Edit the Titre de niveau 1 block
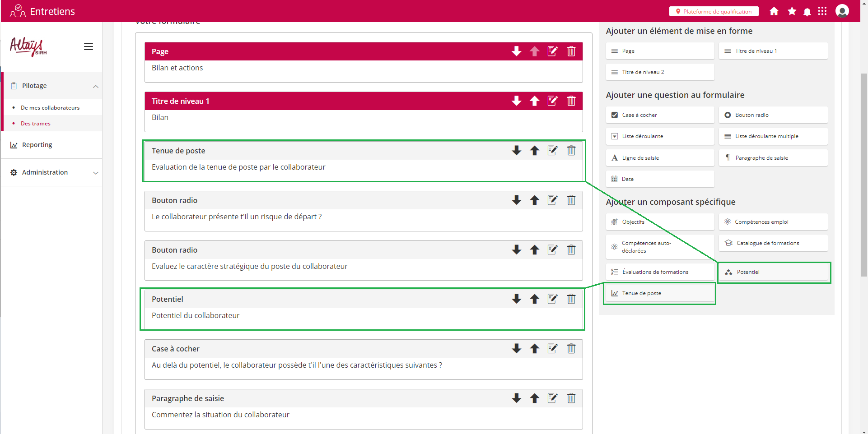Screen dimensions: 868x434 click(552, 101)
